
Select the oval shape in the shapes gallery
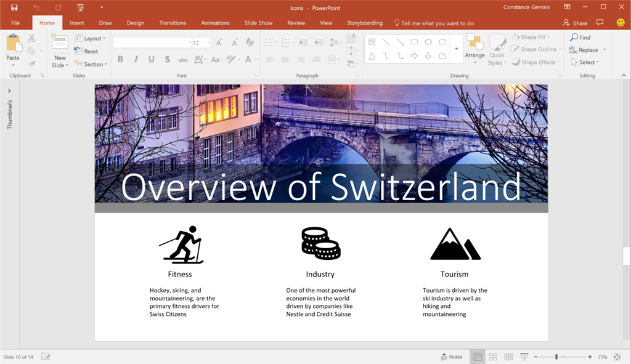(428, 42)
